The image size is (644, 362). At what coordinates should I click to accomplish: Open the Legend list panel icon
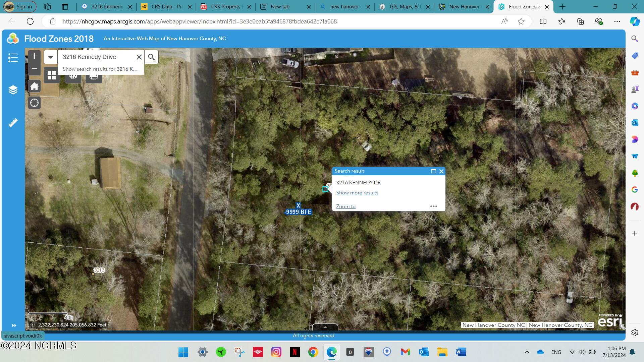[13, 58]
